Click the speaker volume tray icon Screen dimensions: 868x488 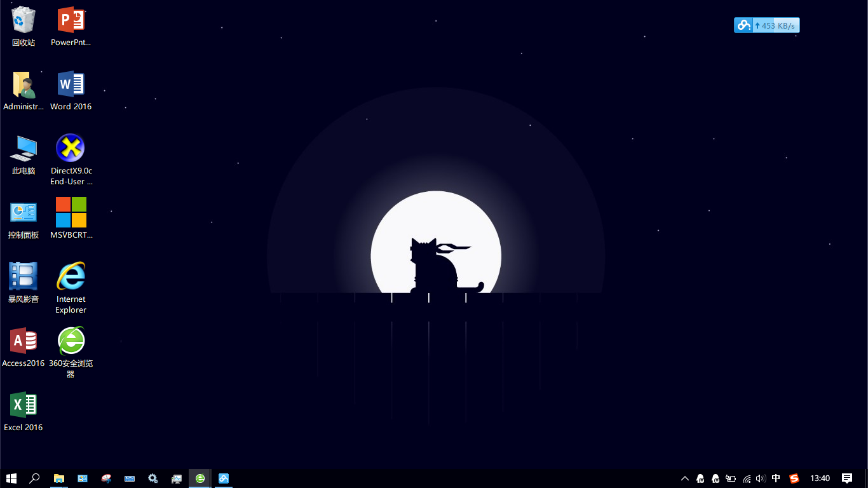click(761, 478)
